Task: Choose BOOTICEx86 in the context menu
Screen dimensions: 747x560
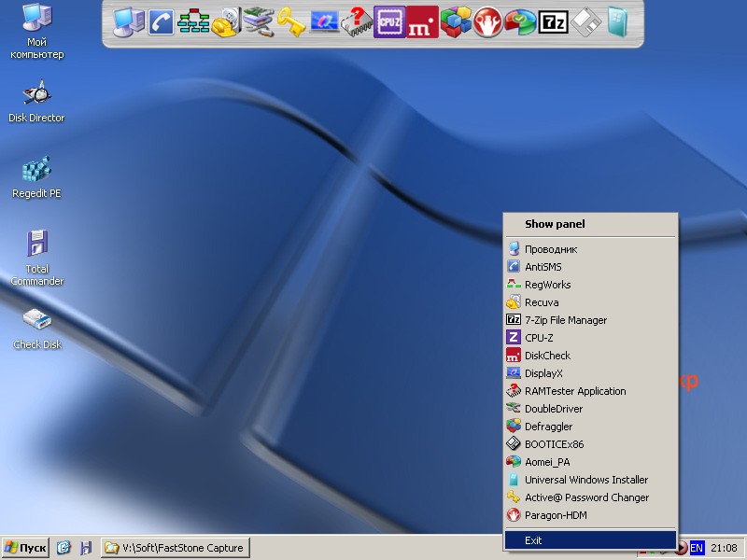Action: coord(590,444)
